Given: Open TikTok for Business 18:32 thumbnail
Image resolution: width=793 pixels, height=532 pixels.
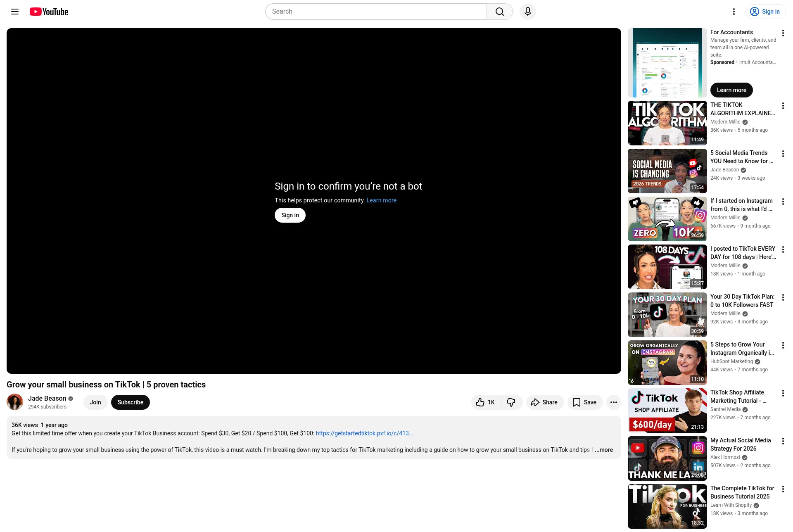Looking at the screenshot, I should coord(667,506).
